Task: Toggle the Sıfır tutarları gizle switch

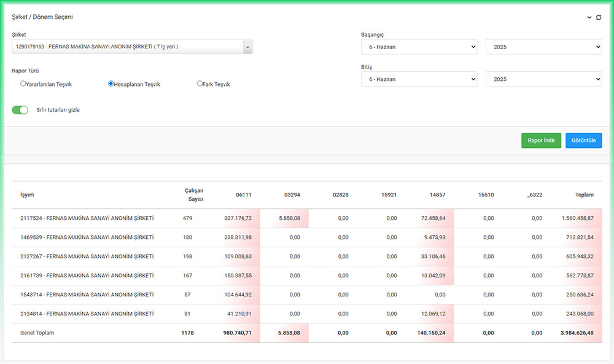Action: 20,110
